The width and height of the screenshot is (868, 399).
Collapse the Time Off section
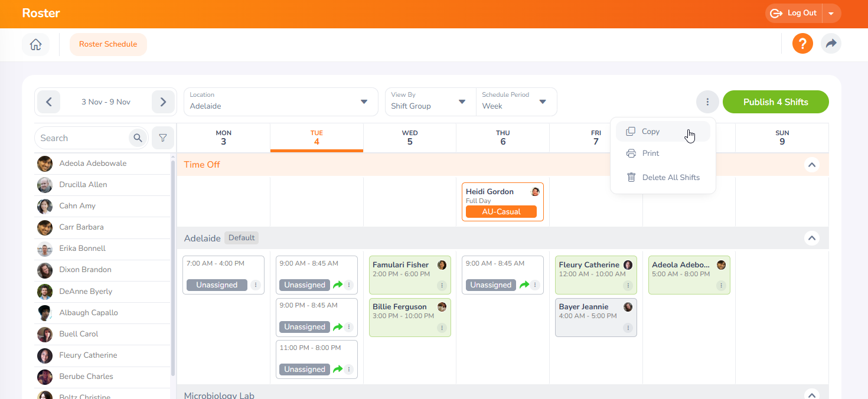[812, 165]
